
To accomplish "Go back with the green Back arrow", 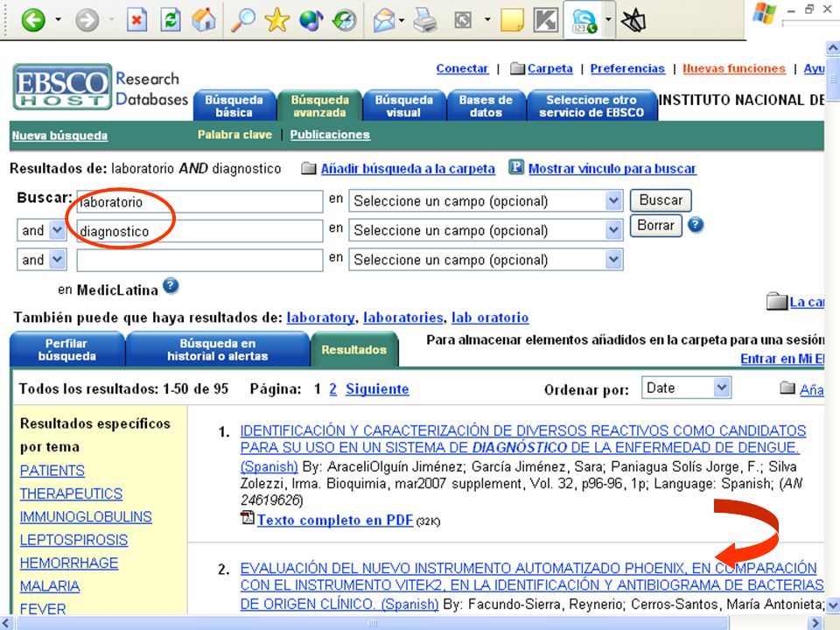I will [33, 20].
